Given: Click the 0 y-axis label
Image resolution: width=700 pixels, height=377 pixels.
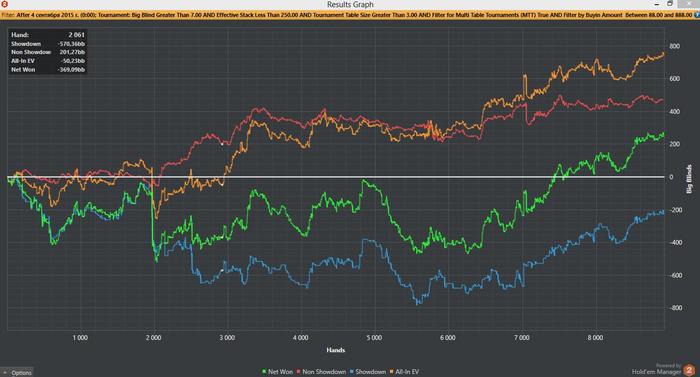Looking at the screenshot, I should [x=671, y=177].
